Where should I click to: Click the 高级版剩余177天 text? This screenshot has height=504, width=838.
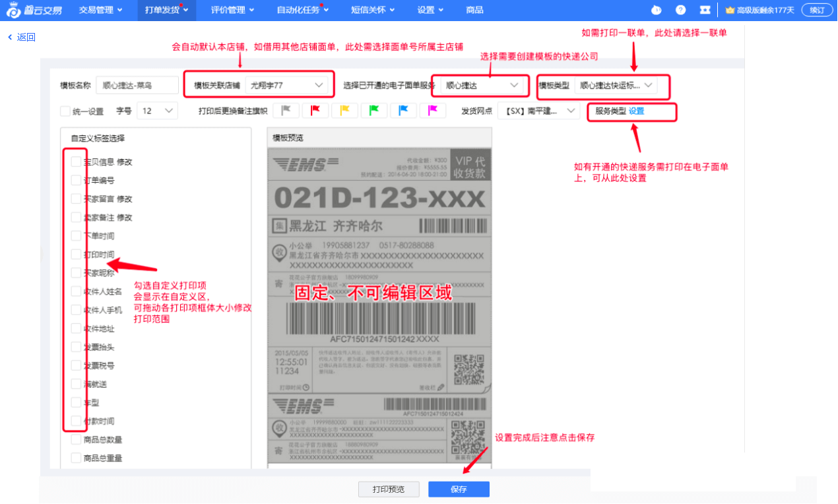tap(766, 10)
